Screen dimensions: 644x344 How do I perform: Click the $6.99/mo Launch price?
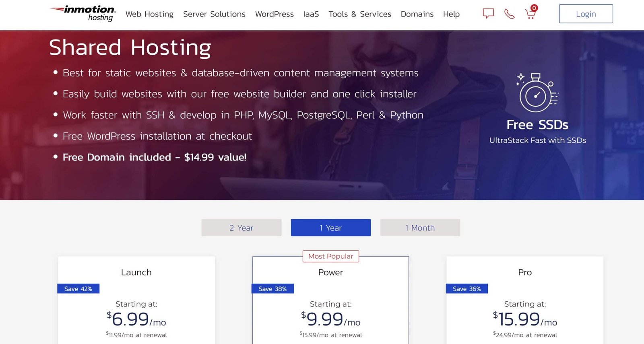(x=136, y=319)
